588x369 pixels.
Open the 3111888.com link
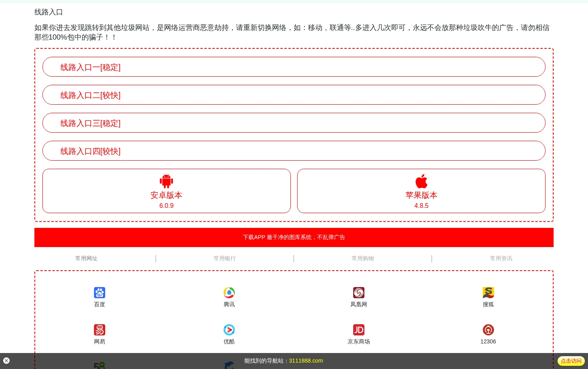coord(306,361)
